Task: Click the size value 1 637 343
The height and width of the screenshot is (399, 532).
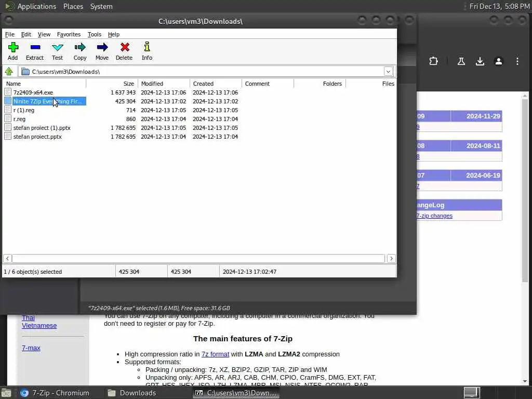Action: coord(123,92)
